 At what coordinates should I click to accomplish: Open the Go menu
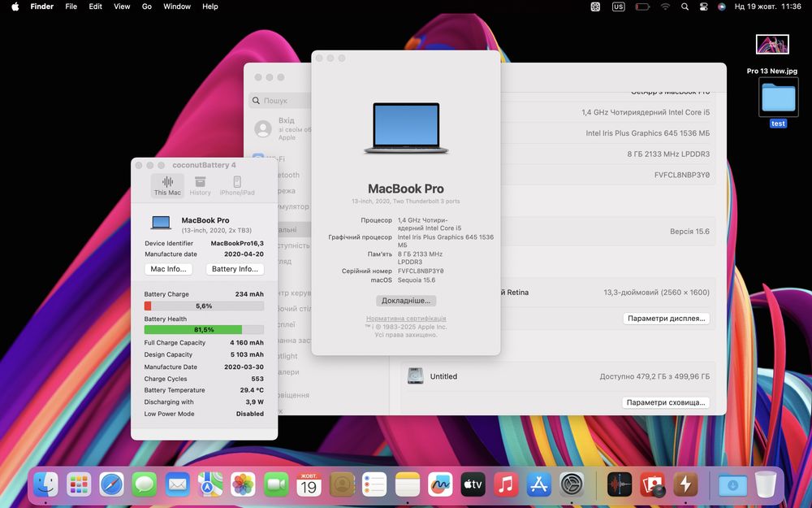pyautogui.click(x=146, y=7)
